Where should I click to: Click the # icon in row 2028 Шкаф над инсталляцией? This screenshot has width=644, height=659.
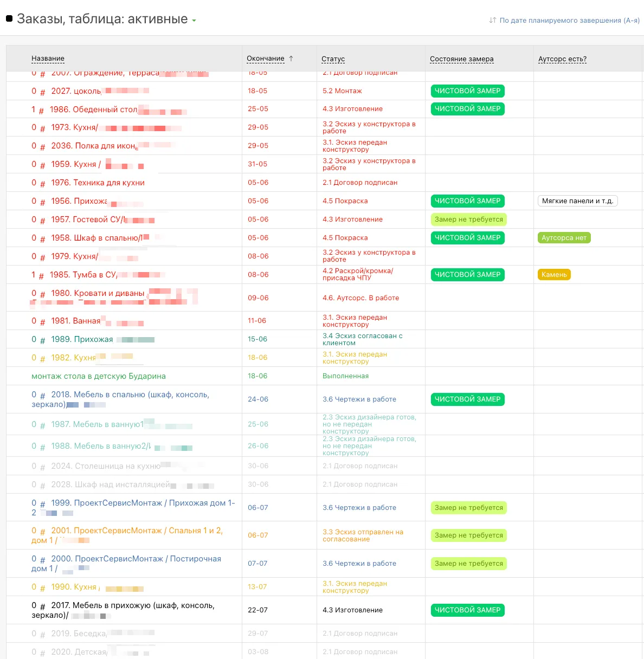(42, 486)
